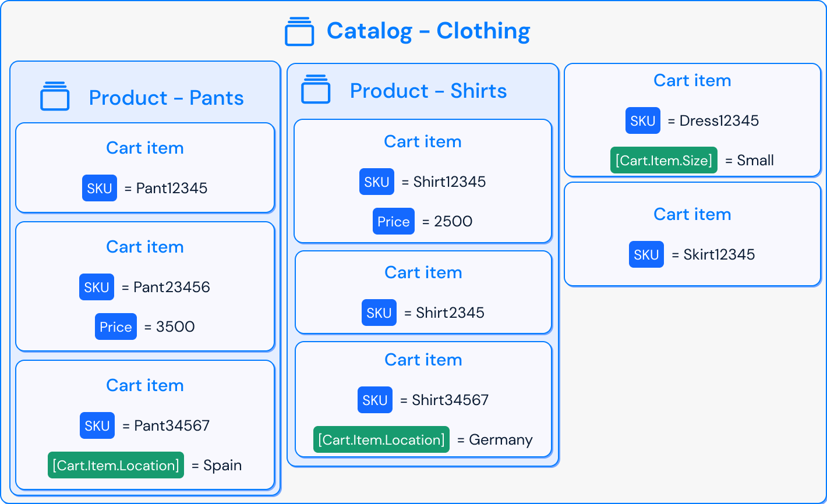Select the price value 2500

(453, 221)
